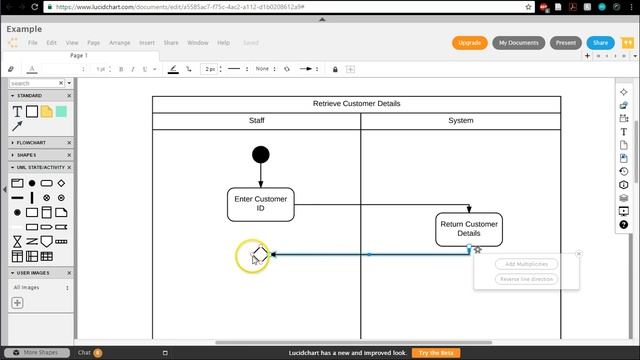Toggle italic text formatting
This screenshot has height=360, width=640.
click(133, 69)
